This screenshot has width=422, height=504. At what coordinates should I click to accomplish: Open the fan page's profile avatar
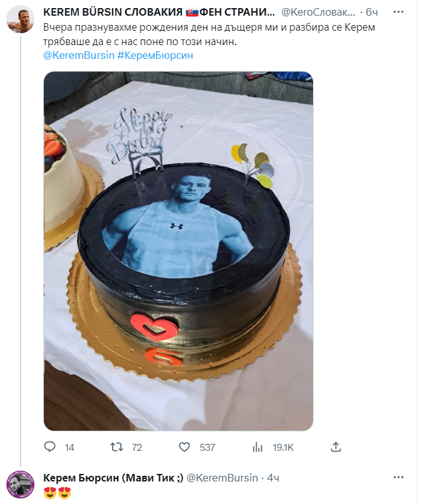click(x=20, y=20)
